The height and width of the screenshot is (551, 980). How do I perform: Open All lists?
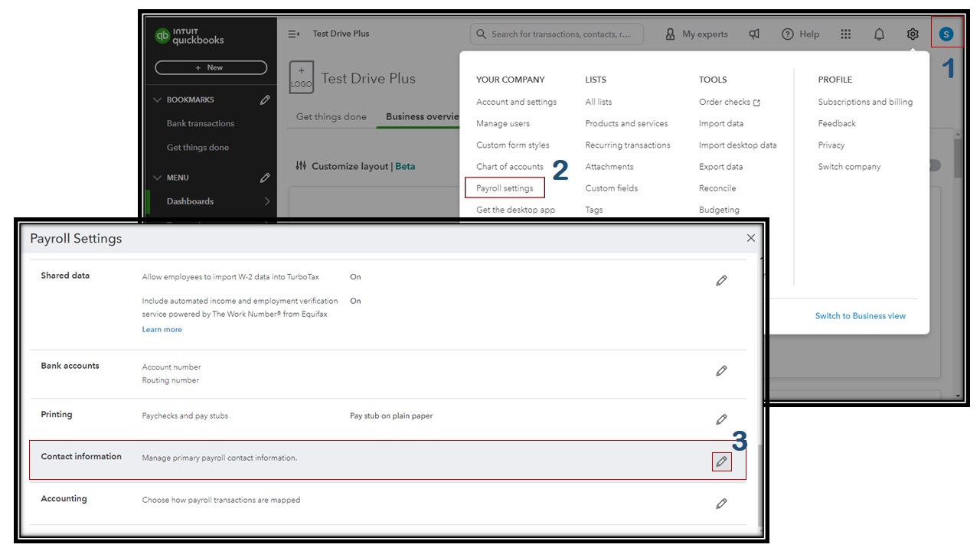(x=599, y=102)
